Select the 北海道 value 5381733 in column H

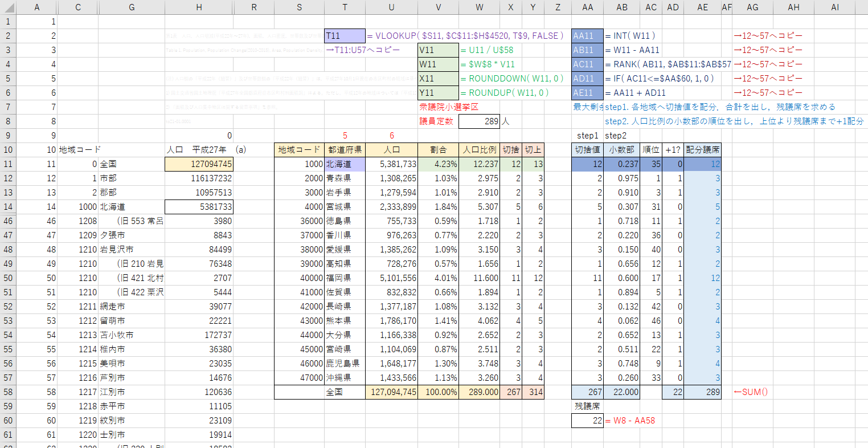(199, 207)
